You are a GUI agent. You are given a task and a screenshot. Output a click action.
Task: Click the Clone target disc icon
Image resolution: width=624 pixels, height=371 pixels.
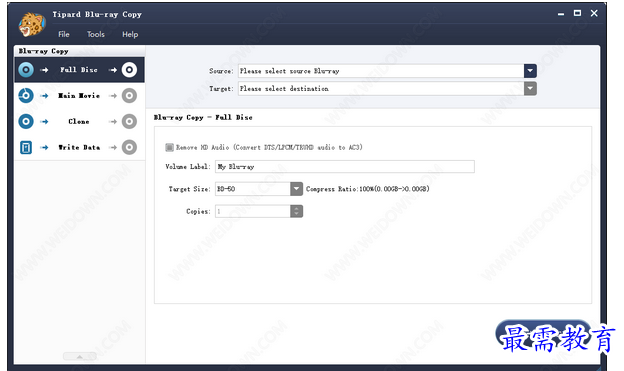click(129, 121)
